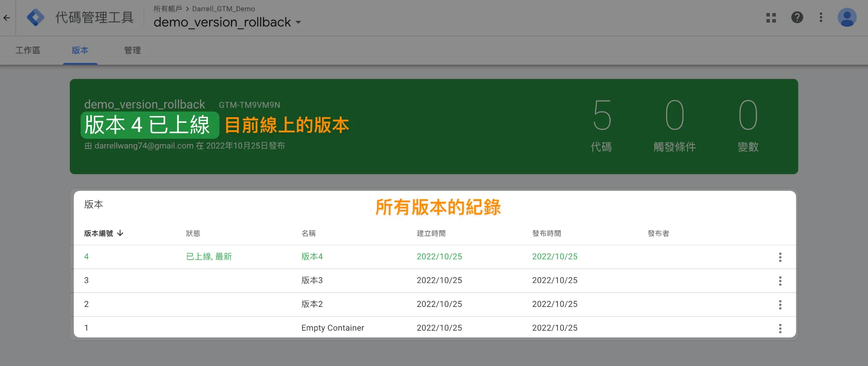The width and height of the screenshot is (868, 366).
Task: Switch to the 工作區 tab
Action: 28,50
